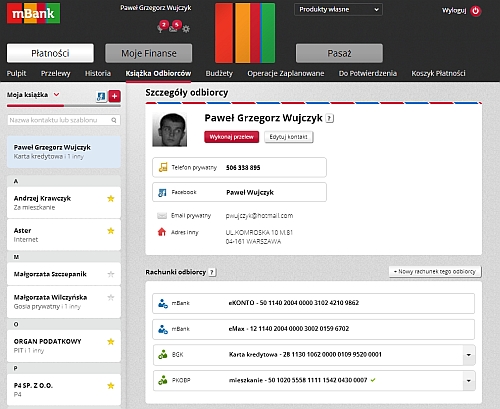Open the Pulpit submenu item

pyautogui.click(x=16, y=73)
